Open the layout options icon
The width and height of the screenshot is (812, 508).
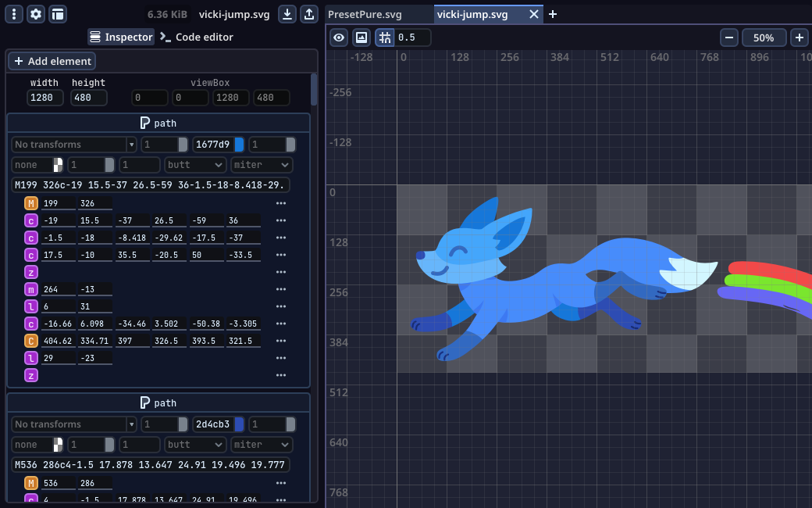click(58, 14)
